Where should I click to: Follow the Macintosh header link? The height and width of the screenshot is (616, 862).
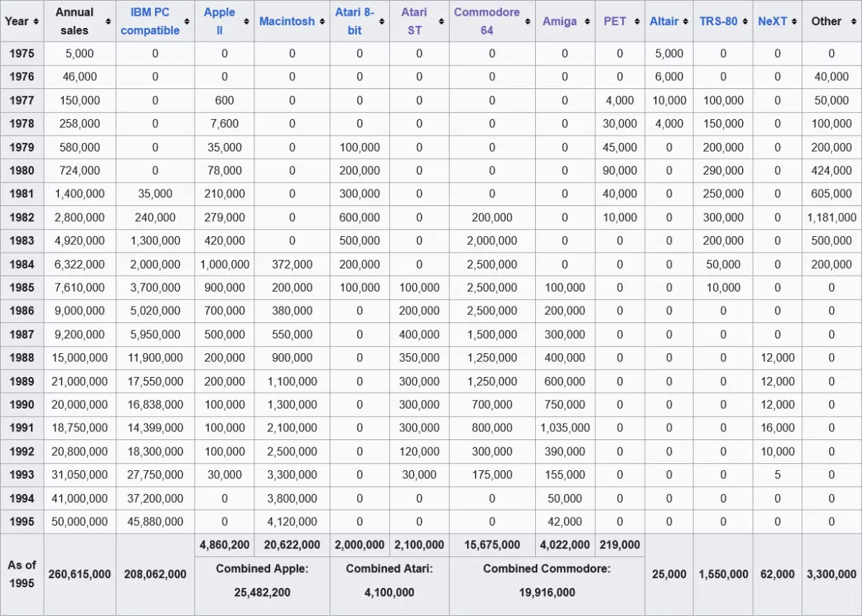pyautogui.click(x=287, y=22)
